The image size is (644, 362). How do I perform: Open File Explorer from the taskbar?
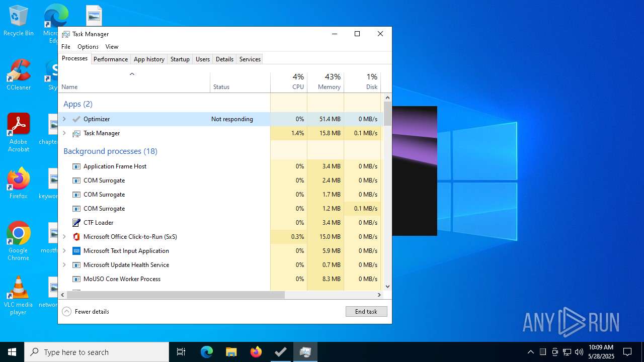click(231, 352)
